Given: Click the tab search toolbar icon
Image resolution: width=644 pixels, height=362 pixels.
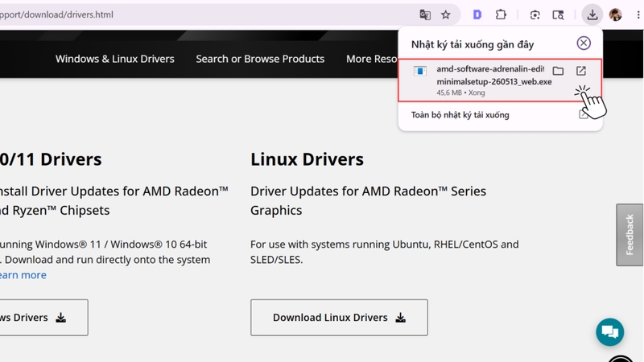Looking at the screenshot, I should coord(558,14).
